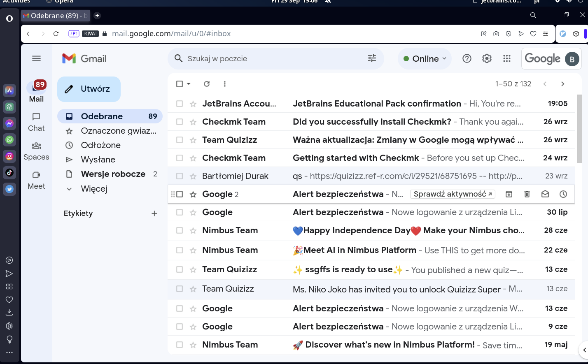The image size is (588, 364).
Task: Open Messenger in the Opera sidebar
Action: tap(9, 123)
